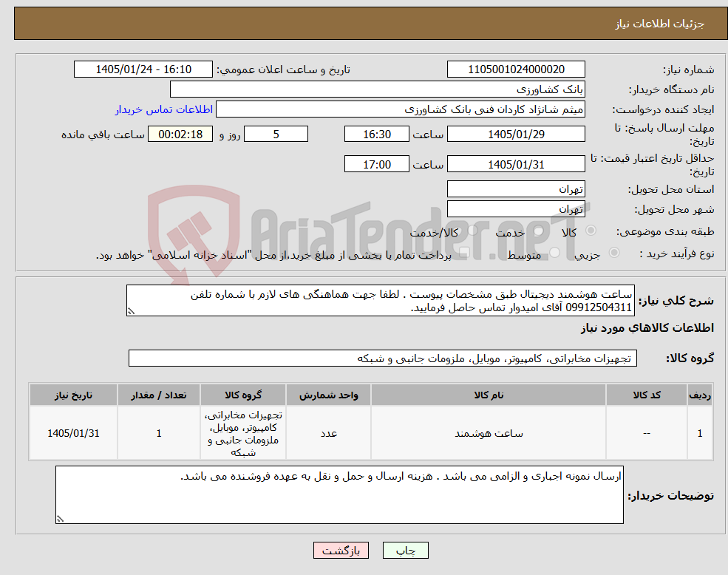Viewport: 728px width, 575px height.
Task: Click the نام کالا column header
Action: click(489, 395)
